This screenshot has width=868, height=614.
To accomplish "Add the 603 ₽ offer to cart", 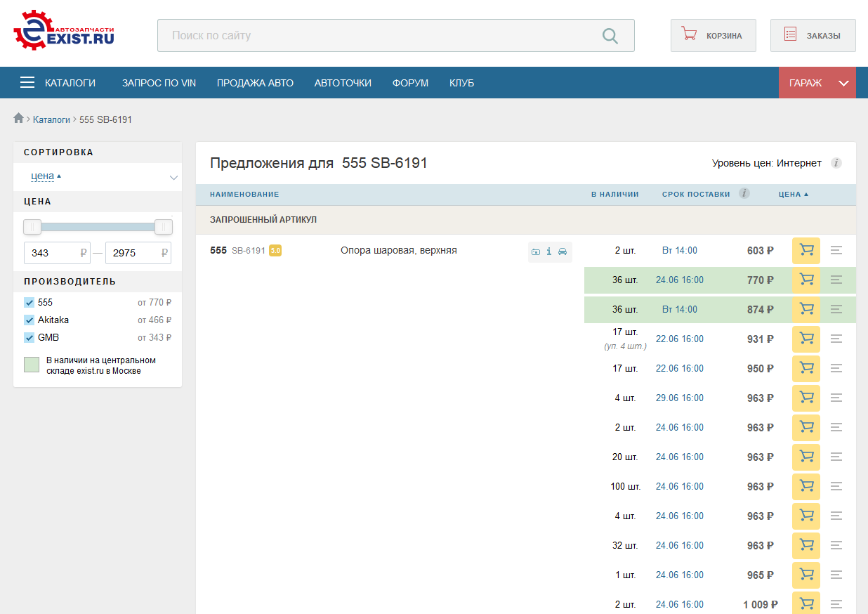I will pos(806,251).
